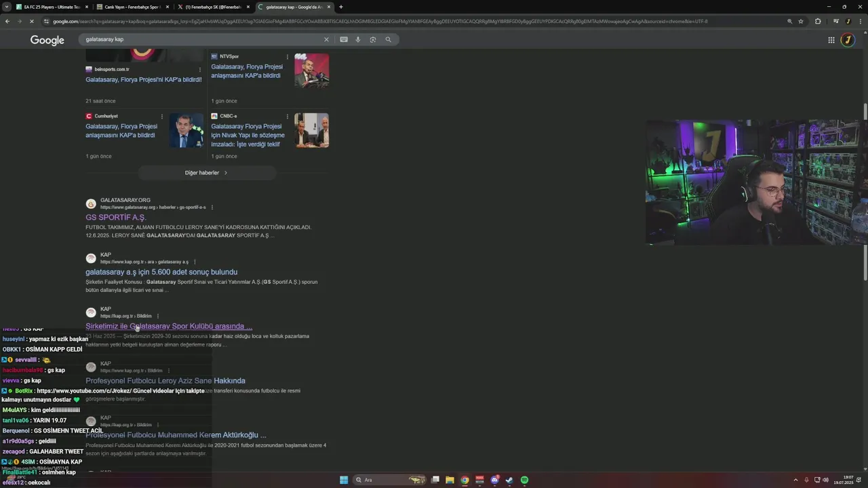868x488 pixels.
Task: Open Google Chrome from the taskbar
Action: (x=465, y=480)
